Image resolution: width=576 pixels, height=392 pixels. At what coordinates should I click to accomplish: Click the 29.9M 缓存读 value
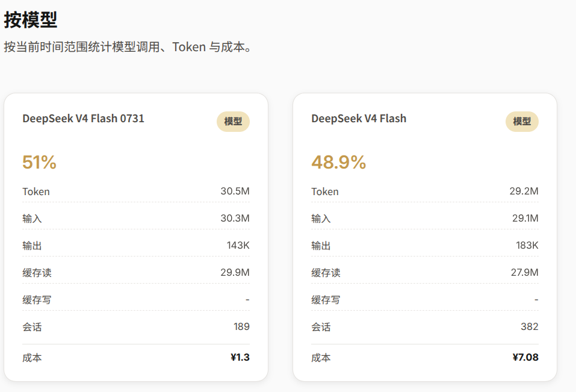[235, 272]
